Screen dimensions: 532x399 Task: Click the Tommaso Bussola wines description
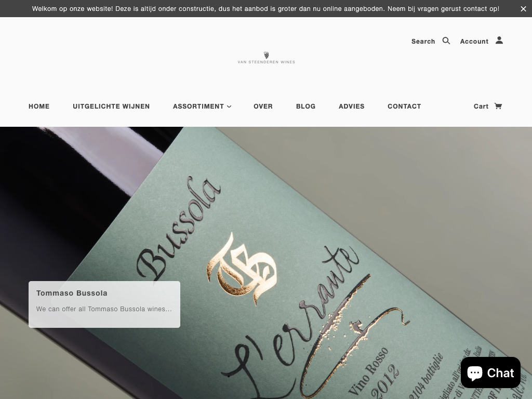coord(104,309)
